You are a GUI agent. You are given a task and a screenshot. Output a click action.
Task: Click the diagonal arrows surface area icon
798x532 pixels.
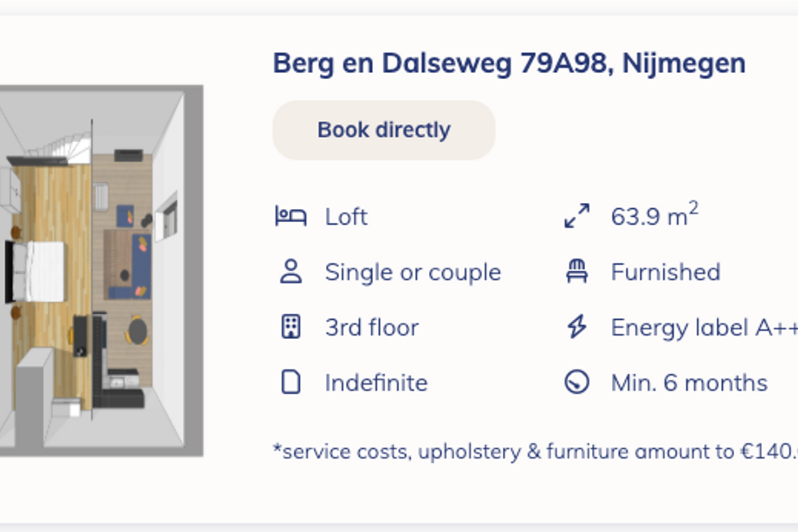click(x=577, y=217)
